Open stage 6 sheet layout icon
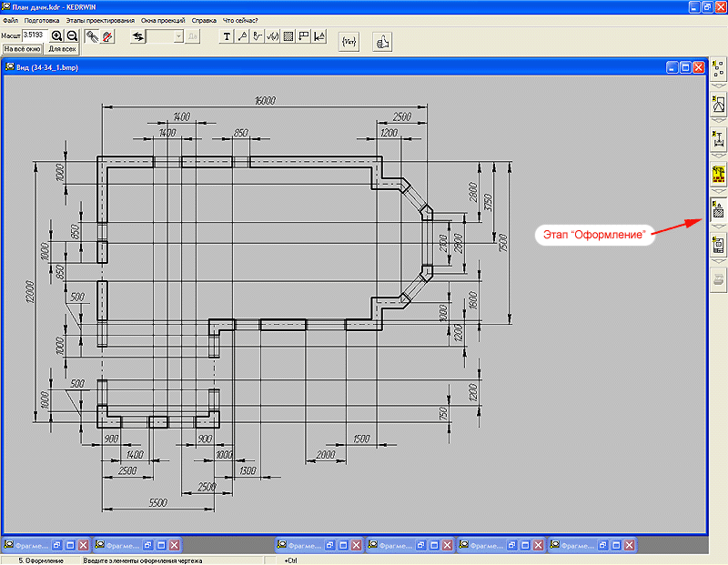This screenshot has width=728, height=565. click(x=718, y=244)
